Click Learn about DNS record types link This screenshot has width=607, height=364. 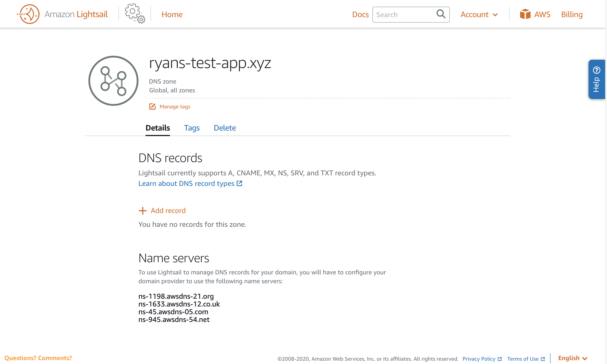186,183
